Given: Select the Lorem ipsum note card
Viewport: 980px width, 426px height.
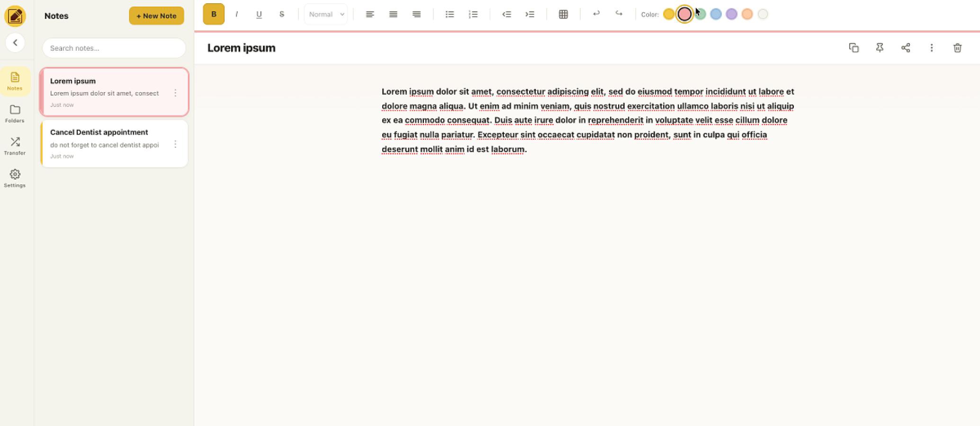Looking at the screenshot, I should (x=114, y=92).
